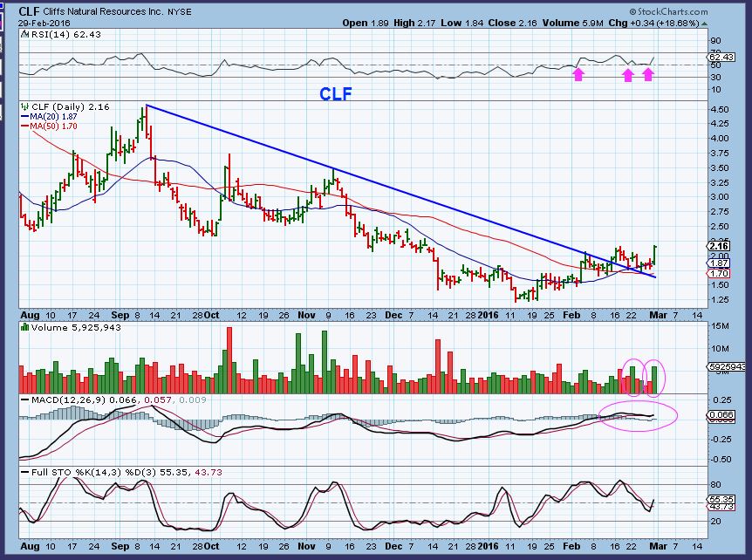Select the CLF ticker symbol in the chart header
Screen dimensions: 752x560
29,11
